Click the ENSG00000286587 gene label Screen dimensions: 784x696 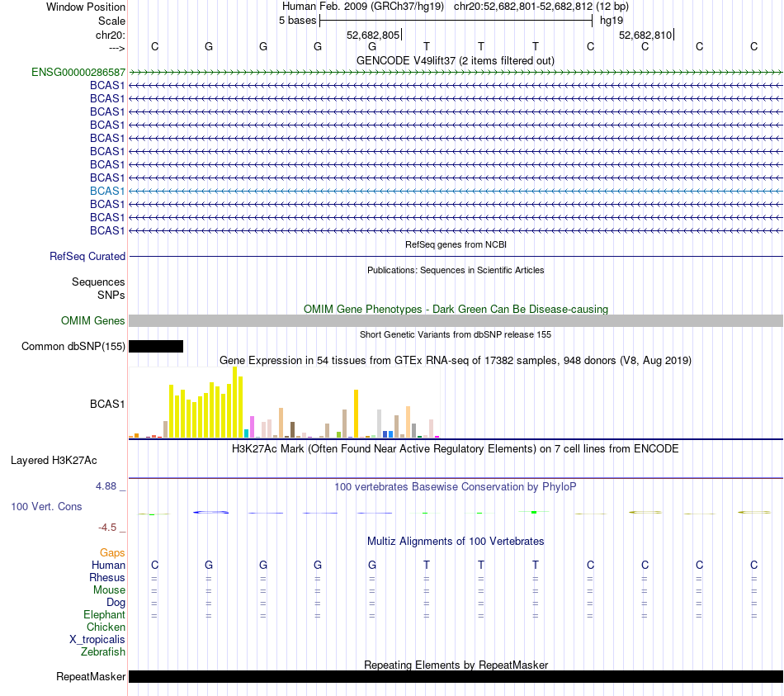coord(78,72)
